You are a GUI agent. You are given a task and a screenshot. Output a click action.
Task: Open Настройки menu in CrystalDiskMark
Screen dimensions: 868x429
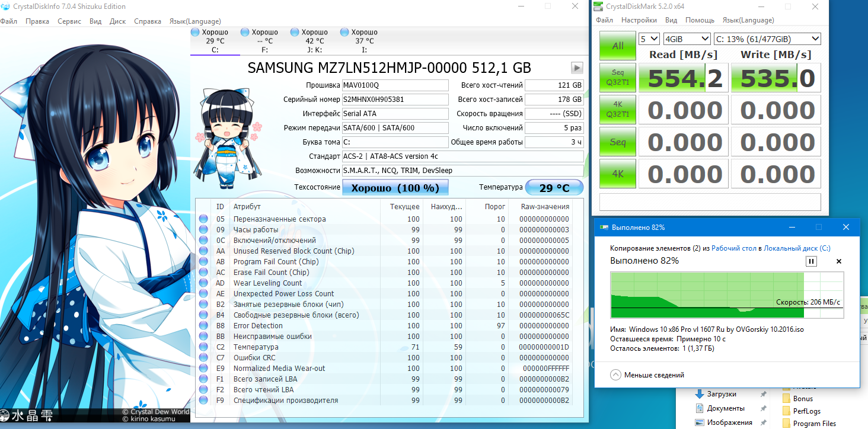(x=639, y=20)
